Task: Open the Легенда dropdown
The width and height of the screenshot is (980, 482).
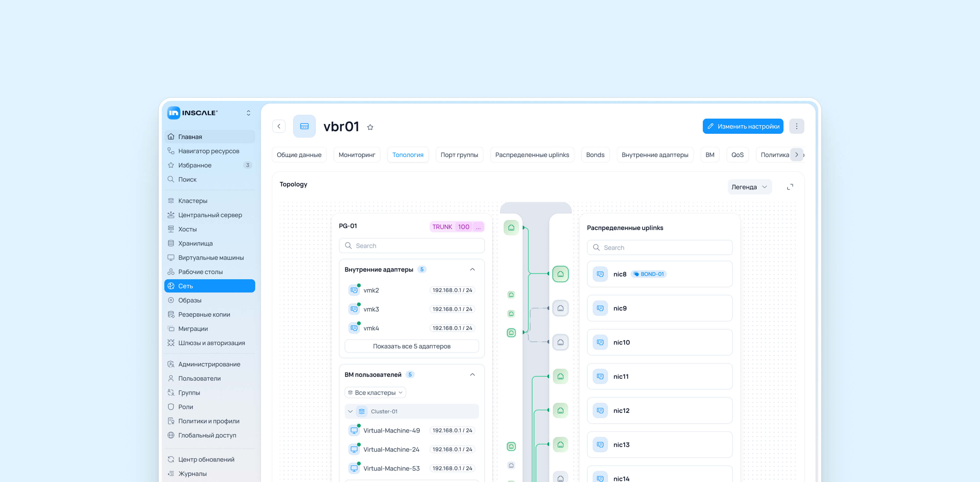Action: [x=749, y=187]
